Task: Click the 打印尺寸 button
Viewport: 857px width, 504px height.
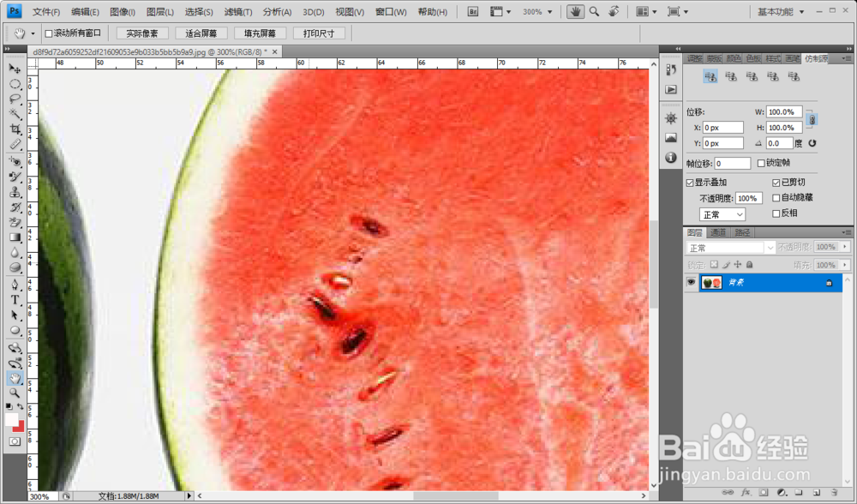Action: [x=319, y=33]
